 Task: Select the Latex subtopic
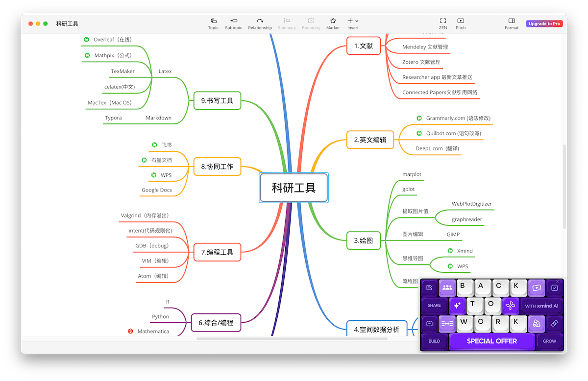(165, 71)
